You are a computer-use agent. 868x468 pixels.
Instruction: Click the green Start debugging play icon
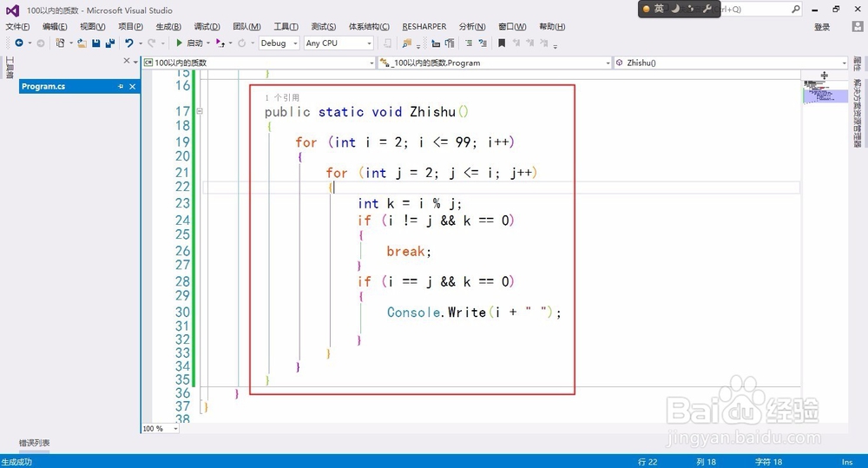[x=180, y=43]
